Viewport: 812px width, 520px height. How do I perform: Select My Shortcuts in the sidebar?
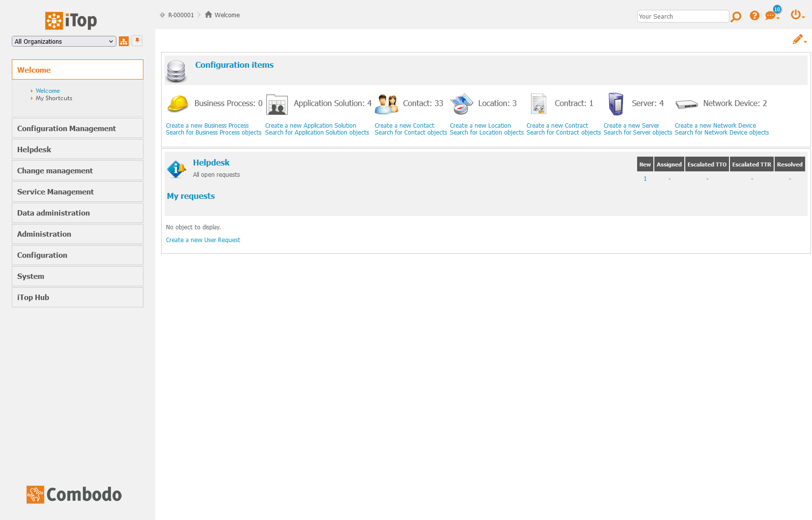click(x=54, y=98)
